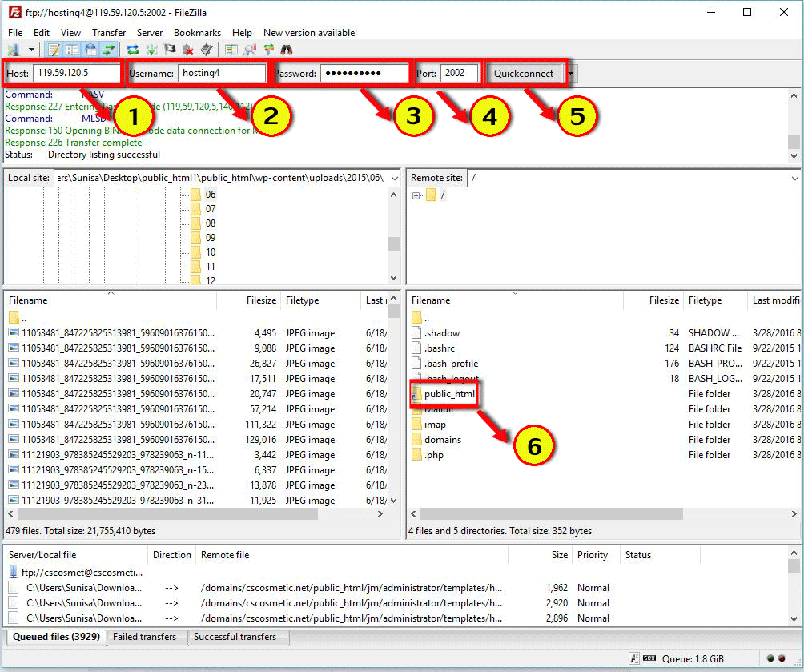The image size is (804, 672).
Task: Open the Remote site path dropdown
Action: pos(794,178)
